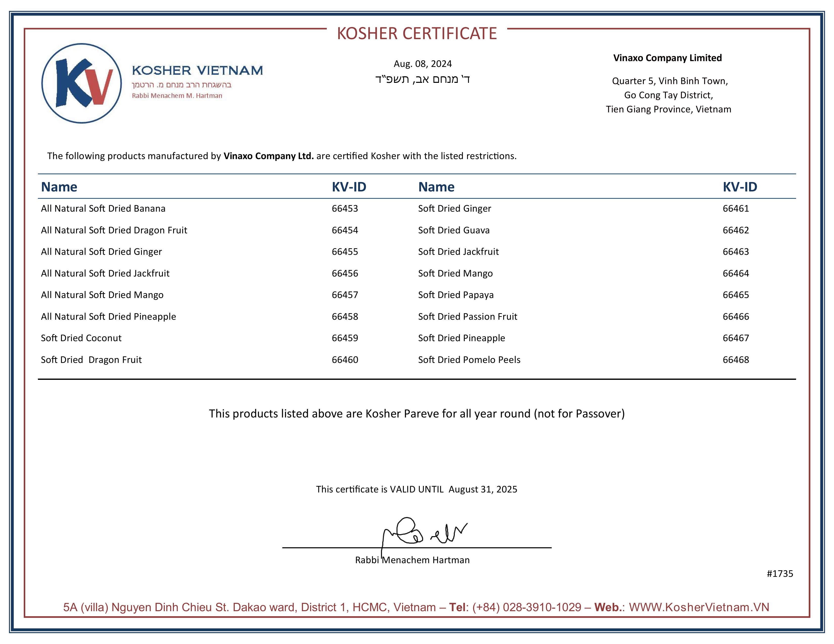Click Tien Giang Province, Vietnam line

pos(669,109)
